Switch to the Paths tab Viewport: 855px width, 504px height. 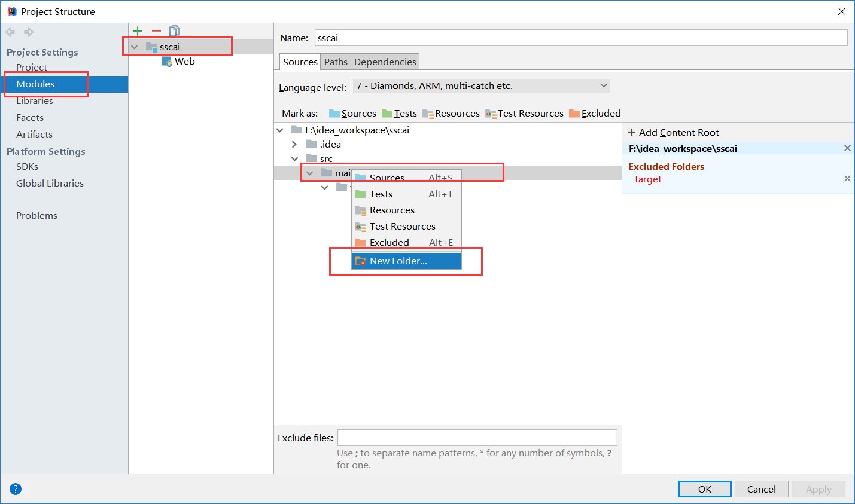336,62
